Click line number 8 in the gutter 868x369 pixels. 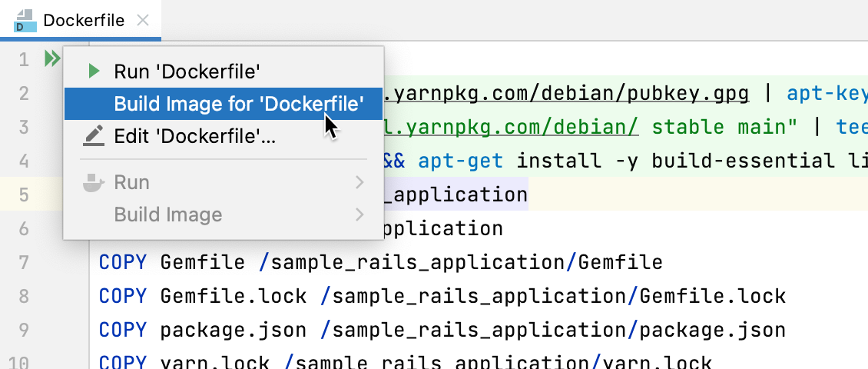(x=24, y=296)
